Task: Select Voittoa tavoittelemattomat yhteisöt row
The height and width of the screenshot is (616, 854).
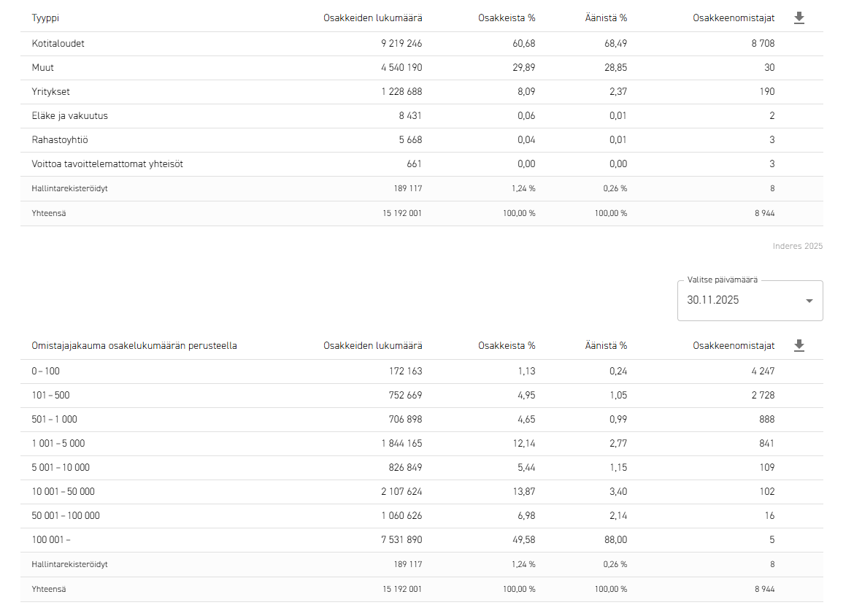Action: 107,164
